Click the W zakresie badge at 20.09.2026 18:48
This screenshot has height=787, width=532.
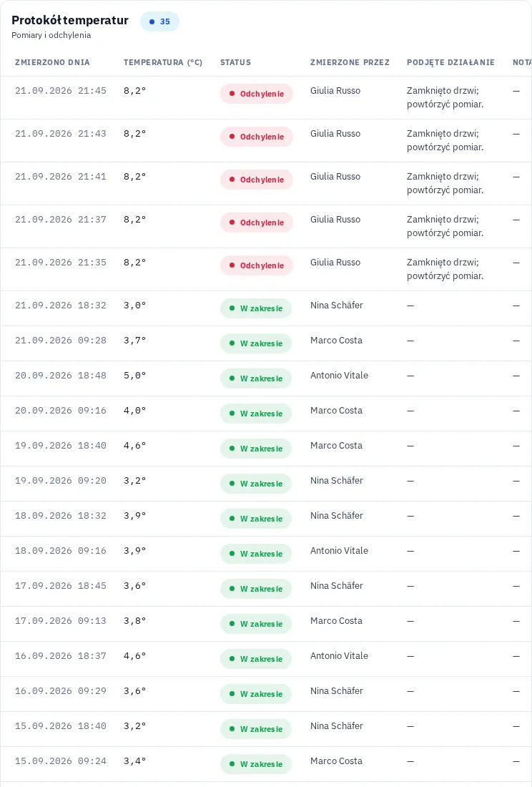pos(256,378)
